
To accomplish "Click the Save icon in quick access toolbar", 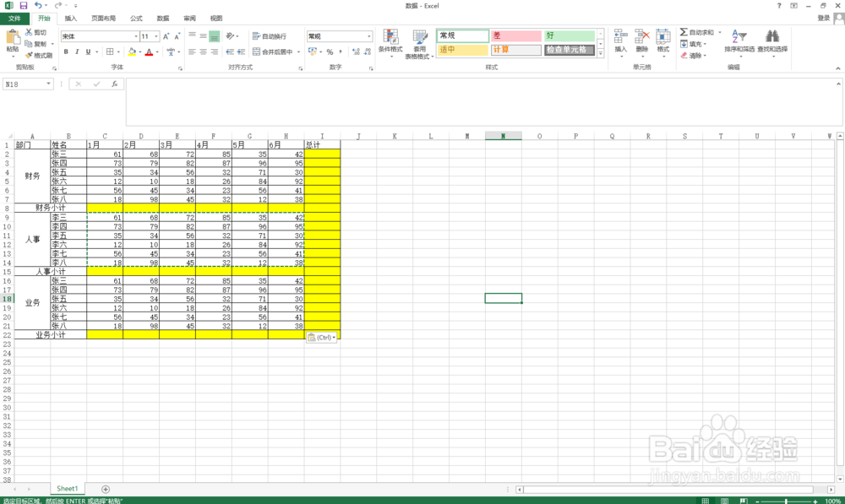I will 23,5.
